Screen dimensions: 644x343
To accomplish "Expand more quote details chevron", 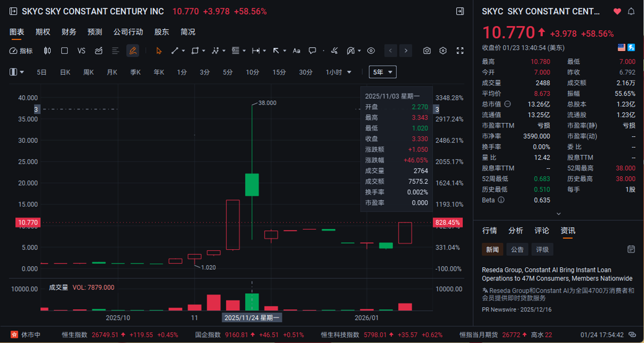I will point(558,213).
